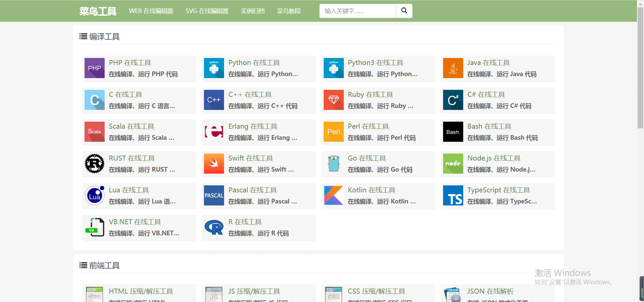Click the blue PASCAL icon
The width and height of the screenshot is (644, 302).
click(214, 195)
